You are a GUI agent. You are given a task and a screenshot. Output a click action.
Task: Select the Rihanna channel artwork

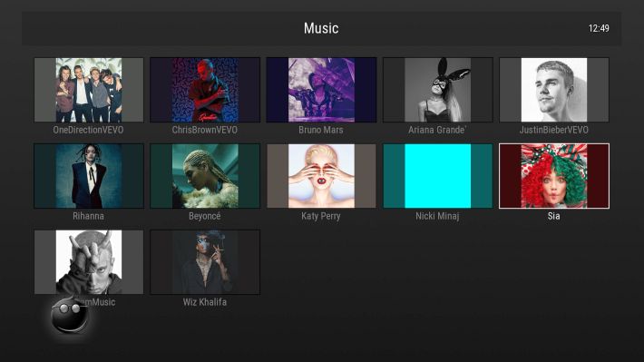pyautogui.click(x=89, y=176)
